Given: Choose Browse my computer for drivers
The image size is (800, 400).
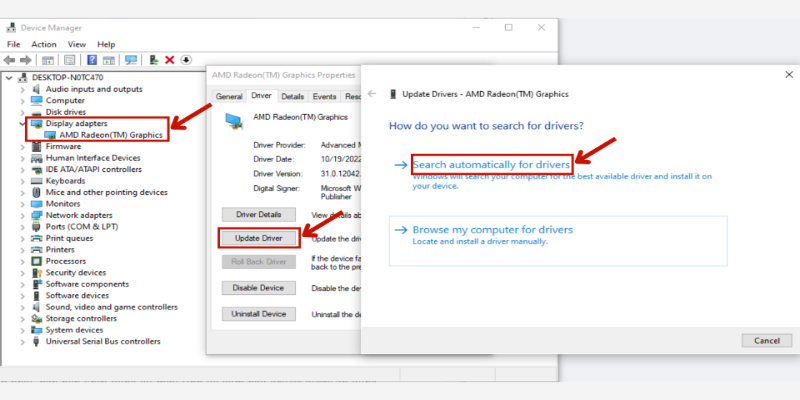Looking at the screenshot, I should (492, 229).
